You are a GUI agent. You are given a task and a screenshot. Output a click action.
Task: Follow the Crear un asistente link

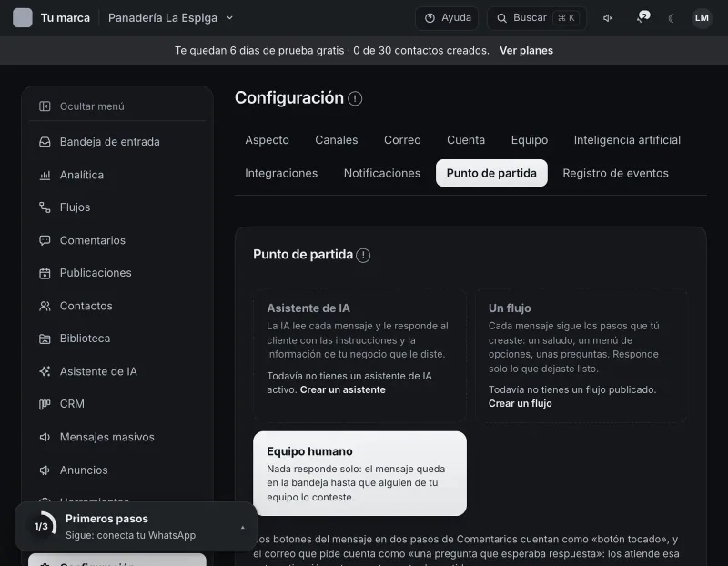click(343, 389)
